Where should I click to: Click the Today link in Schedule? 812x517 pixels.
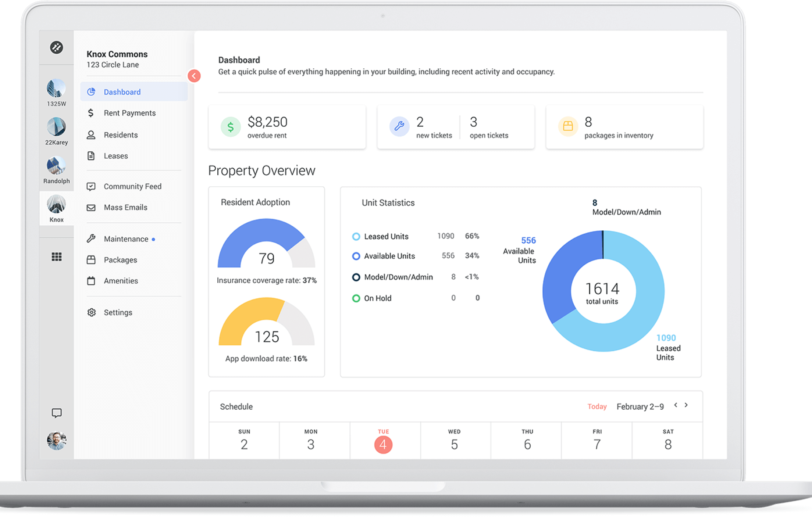tap(597, 406)
